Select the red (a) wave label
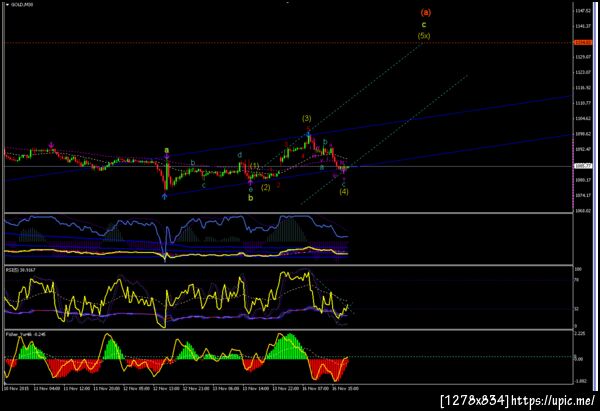The image size is (600, 411). [x=426, y=12]
